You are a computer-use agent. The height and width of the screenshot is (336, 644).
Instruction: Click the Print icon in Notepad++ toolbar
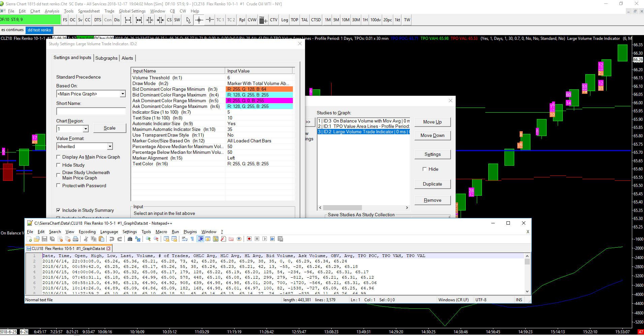click(x=75, y=239)
